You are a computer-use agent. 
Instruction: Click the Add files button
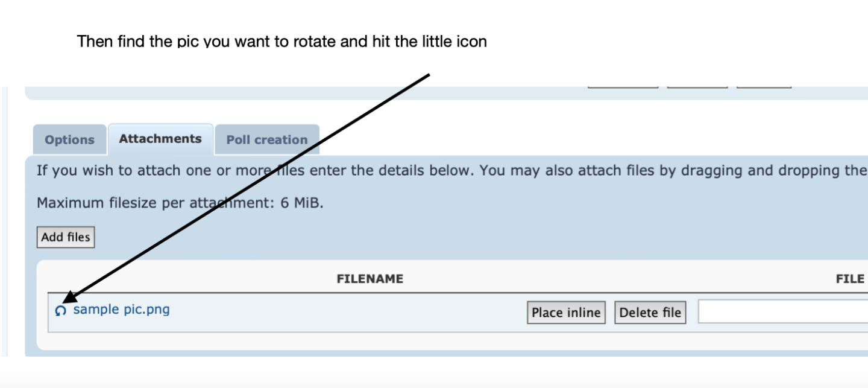[x=66, y=237]
